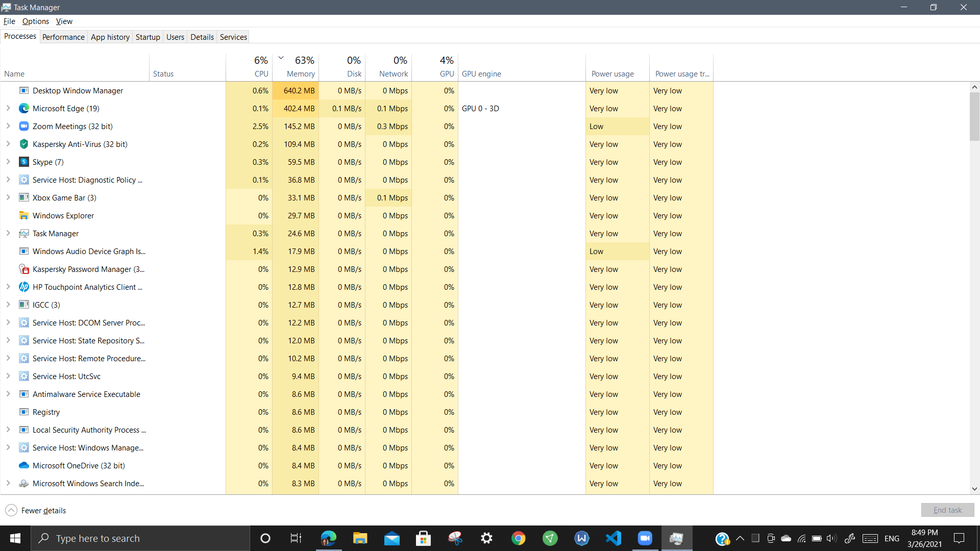This screenshot has width=980, height=551.
Task: Expand the Microsoft Edge process group
Action: tap(8, 108)
